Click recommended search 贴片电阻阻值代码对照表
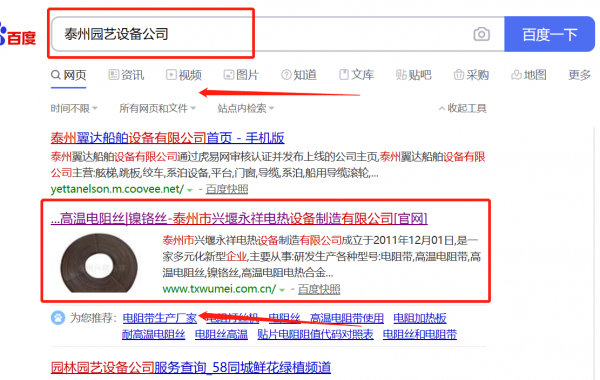Viewport: 600px width, 380px height. 315,334
